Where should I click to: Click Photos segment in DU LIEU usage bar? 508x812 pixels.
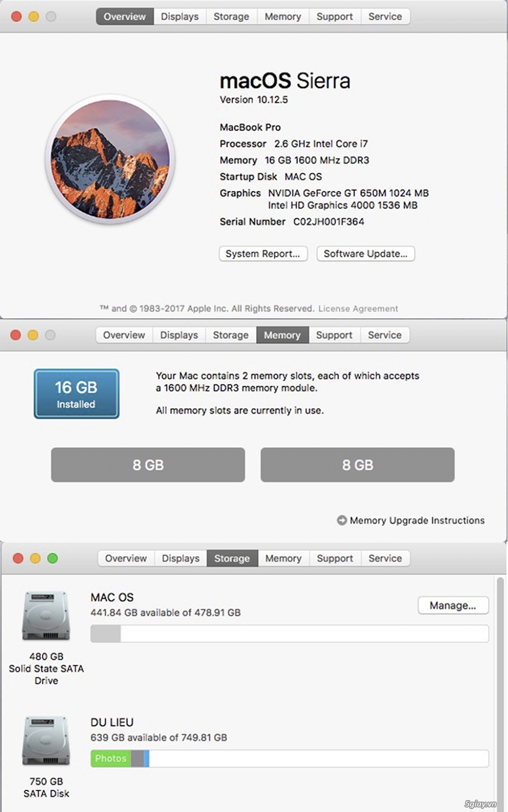click(111, 758)
